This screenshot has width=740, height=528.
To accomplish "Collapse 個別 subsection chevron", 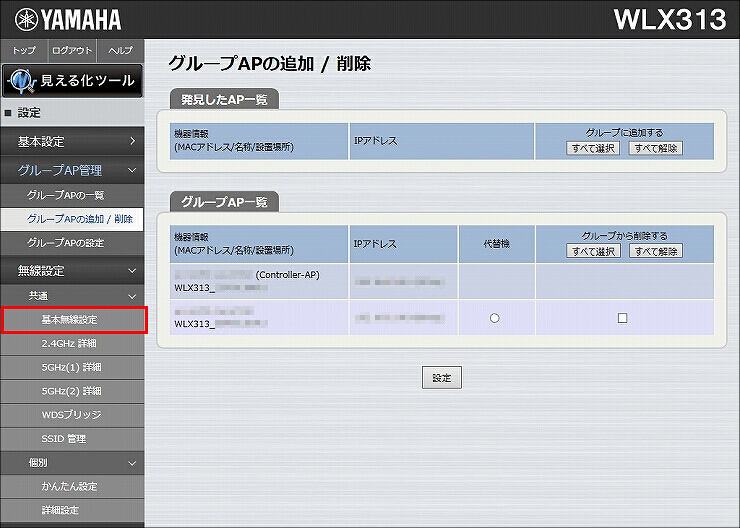I will point(133,463).
